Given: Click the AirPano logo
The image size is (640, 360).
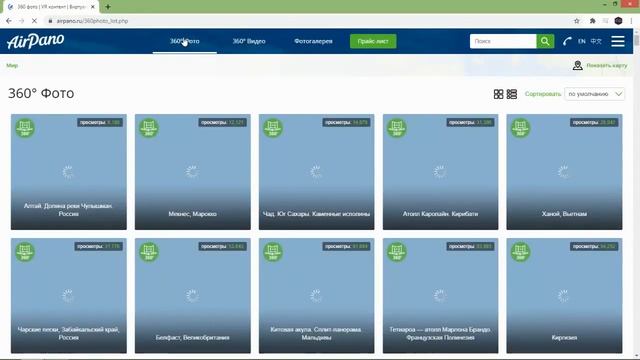Looking at the screenshot, I should pyautogui.click(x=36, y=41).
